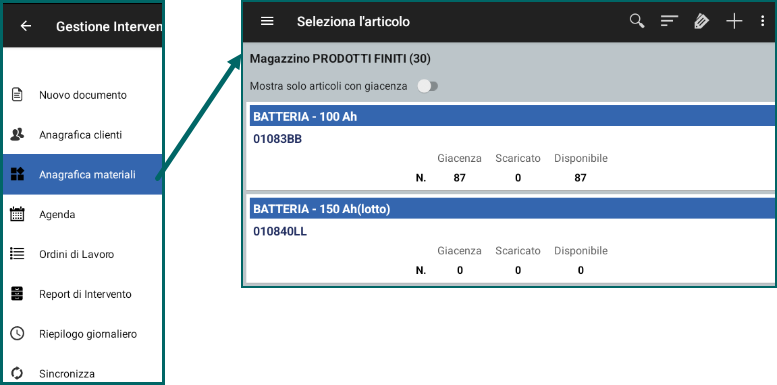The image size is (777, 385).
Task: Select BATTERIA - 100 Ah article header
Action: coord(513,117)
